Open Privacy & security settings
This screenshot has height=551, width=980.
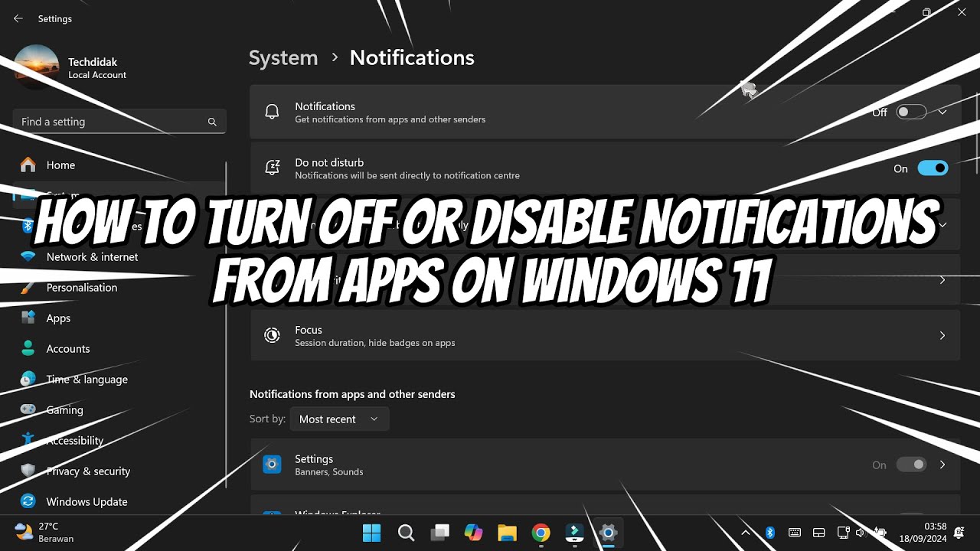[88, 471]
